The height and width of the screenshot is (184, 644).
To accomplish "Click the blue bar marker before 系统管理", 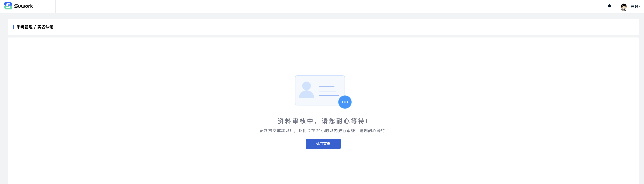I will click(x=13, y=27).
